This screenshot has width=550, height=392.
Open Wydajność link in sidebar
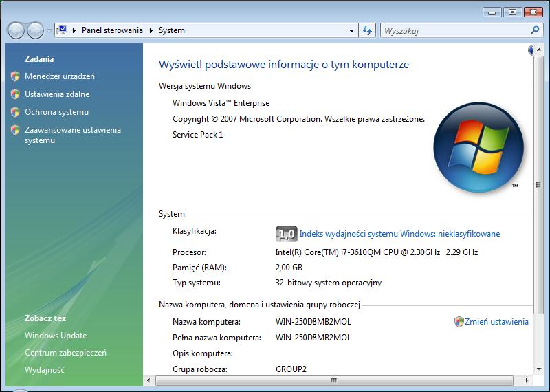[45, 370]
